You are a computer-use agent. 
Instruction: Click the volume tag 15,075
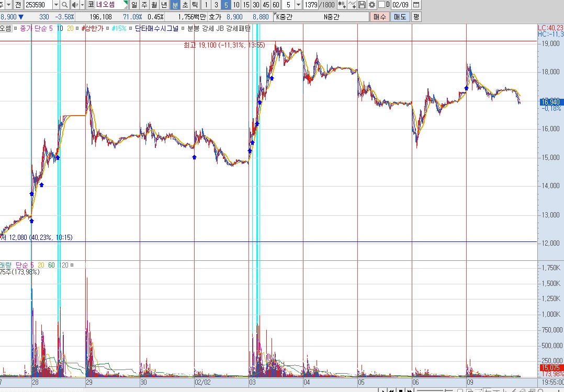(551, 368)
